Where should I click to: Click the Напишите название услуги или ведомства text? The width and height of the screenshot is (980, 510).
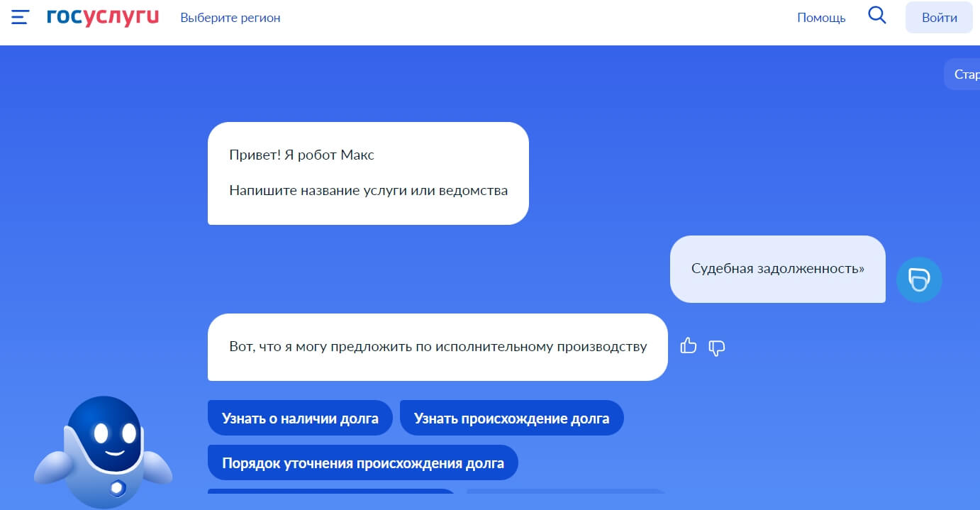point(368,190)
